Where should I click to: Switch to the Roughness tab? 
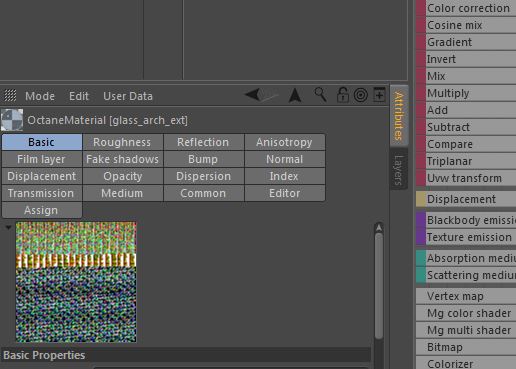pos(122,142)
